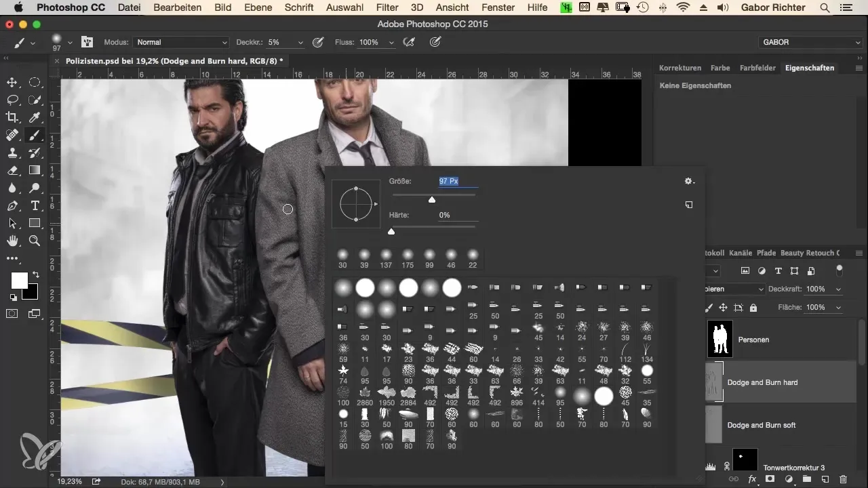Add a layer mask

point(770,479)
